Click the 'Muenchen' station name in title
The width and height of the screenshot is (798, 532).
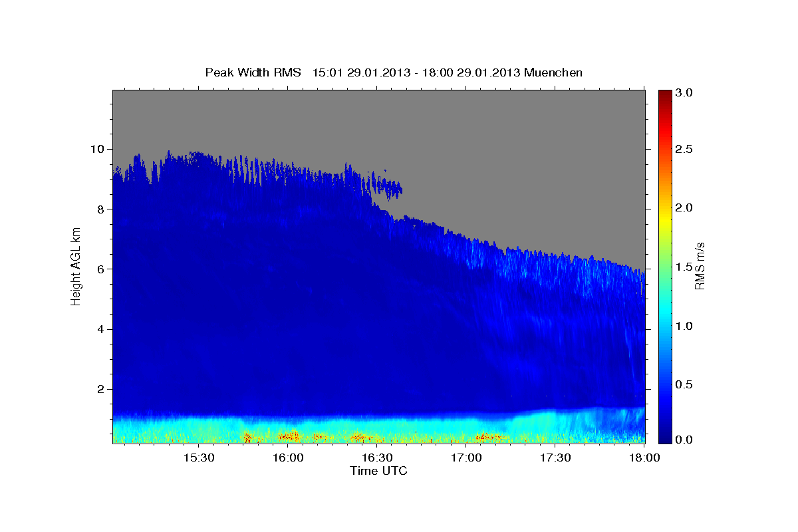pos(553,72)
